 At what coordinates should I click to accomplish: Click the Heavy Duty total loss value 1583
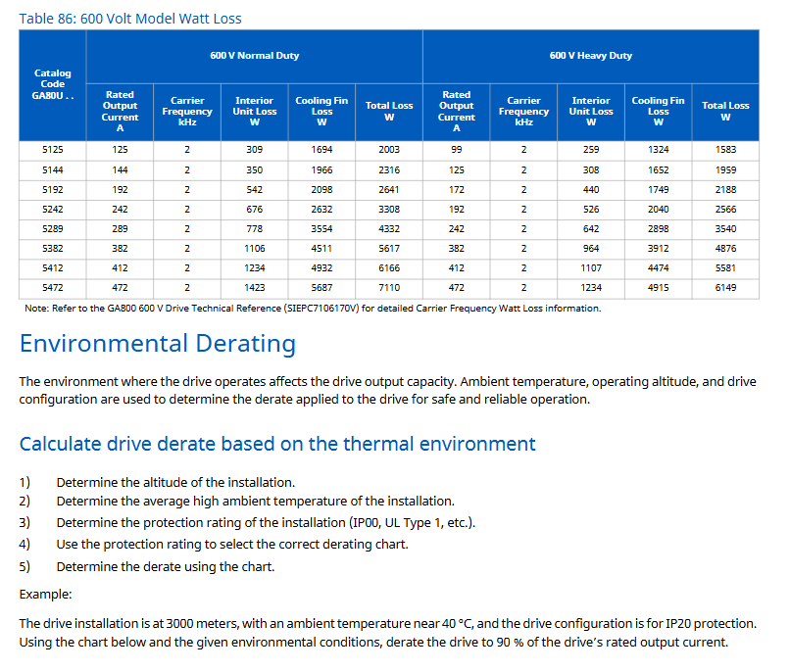724,150
